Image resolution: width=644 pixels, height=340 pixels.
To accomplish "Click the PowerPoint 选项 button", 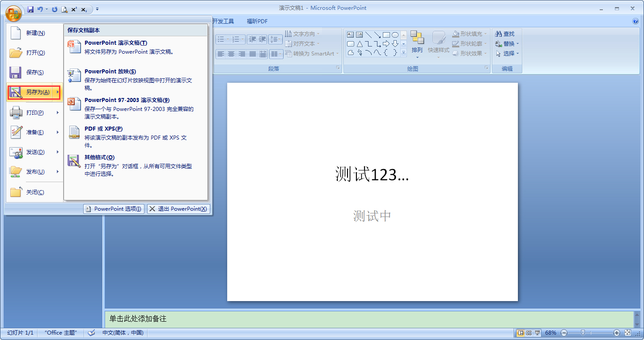I will (114, 208).
